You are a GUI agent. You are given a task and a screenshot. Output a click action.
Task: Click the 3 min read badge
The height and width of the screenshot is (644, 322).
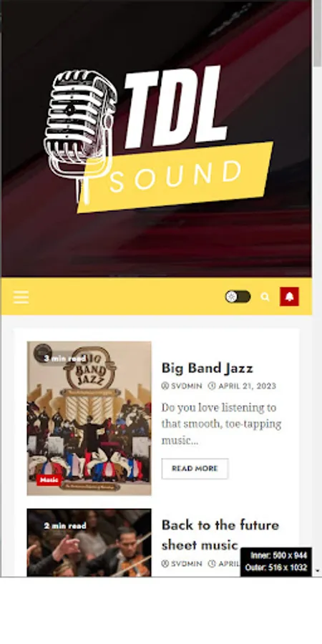(x=65, y=358)
